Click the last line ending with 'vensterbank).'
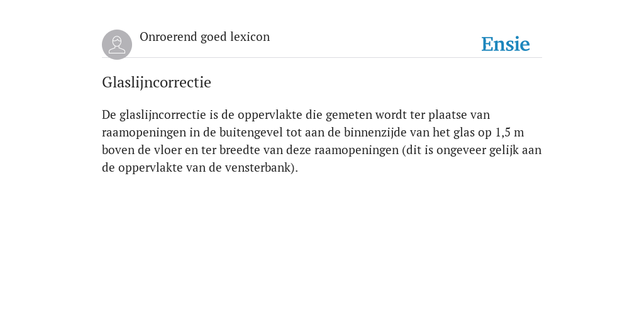This screenshot has height=322, width=644. (199, 167)
